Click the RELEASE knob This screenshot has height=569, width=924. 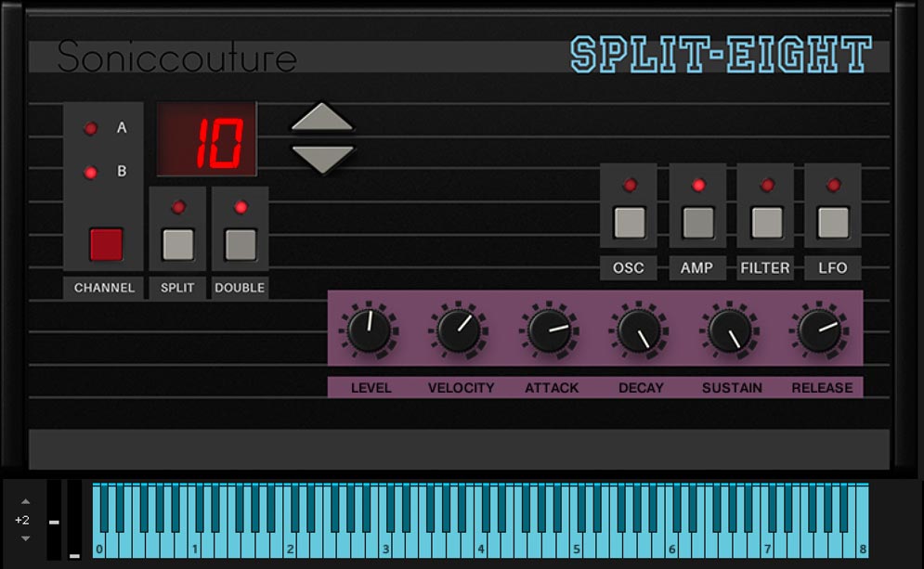pyautogui.click(x=820, y=330)
